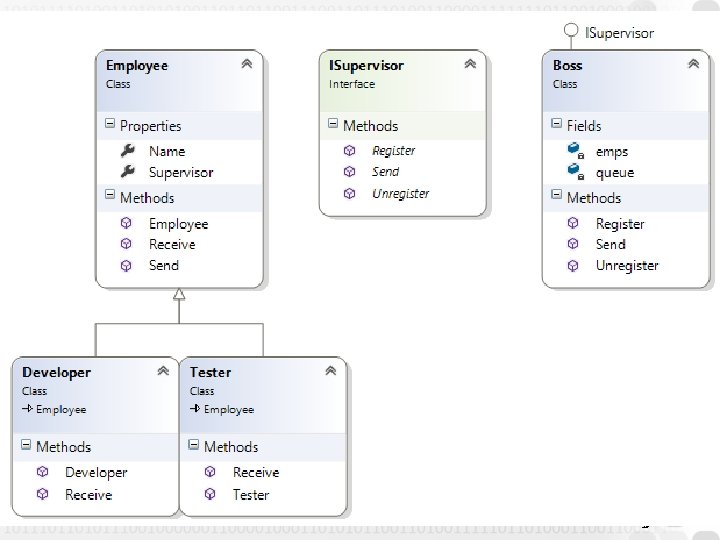Collapse the Developer class chevron
This screenshot has height=540, width=720.
pos(163,371)
